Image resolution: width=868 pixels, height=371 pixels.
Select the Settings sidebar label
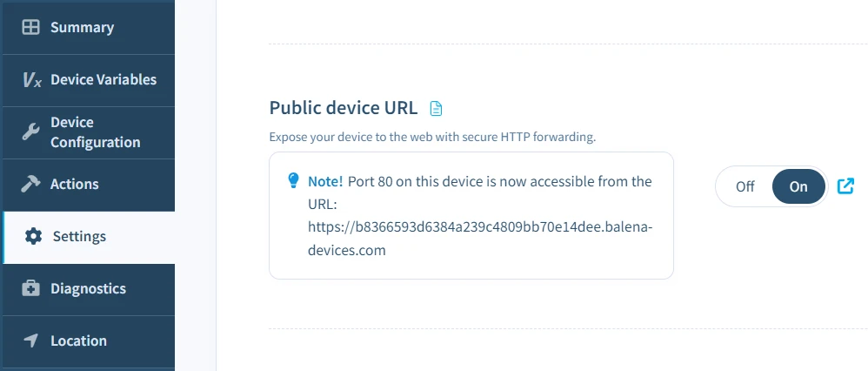click(x=79, y=236)
